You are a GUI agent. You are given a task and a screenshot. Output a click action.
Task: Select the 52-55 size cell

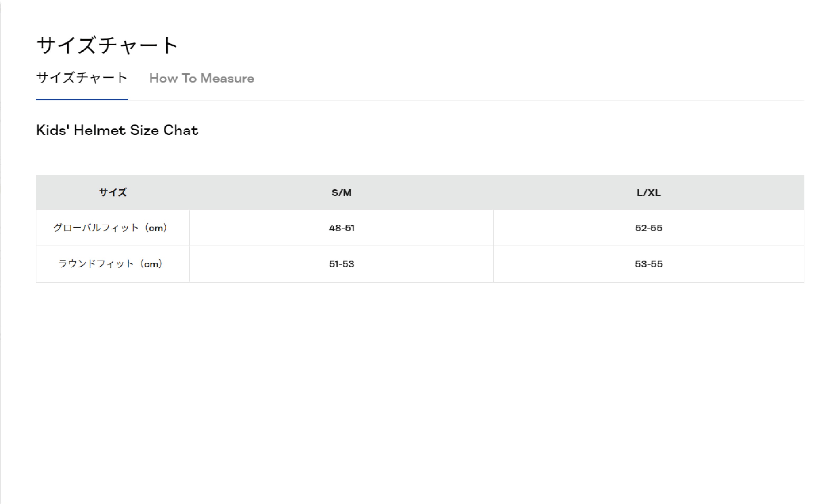(648, 228)
